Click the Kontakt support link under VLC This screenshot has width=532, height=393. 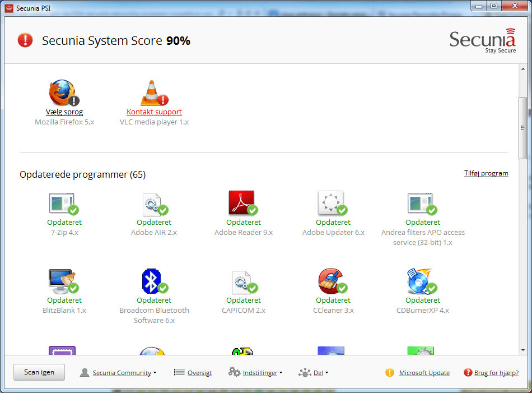[x=154, y=112]
